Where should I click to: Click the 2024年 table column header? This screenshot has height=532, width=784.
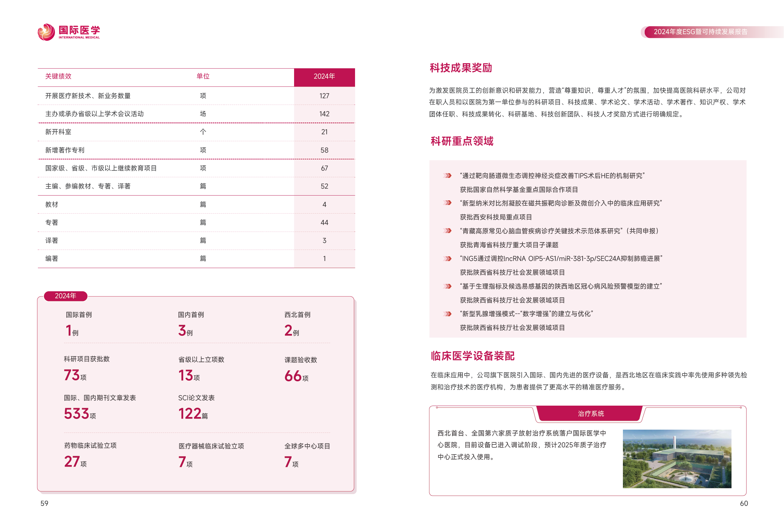[x=324, y=76]
